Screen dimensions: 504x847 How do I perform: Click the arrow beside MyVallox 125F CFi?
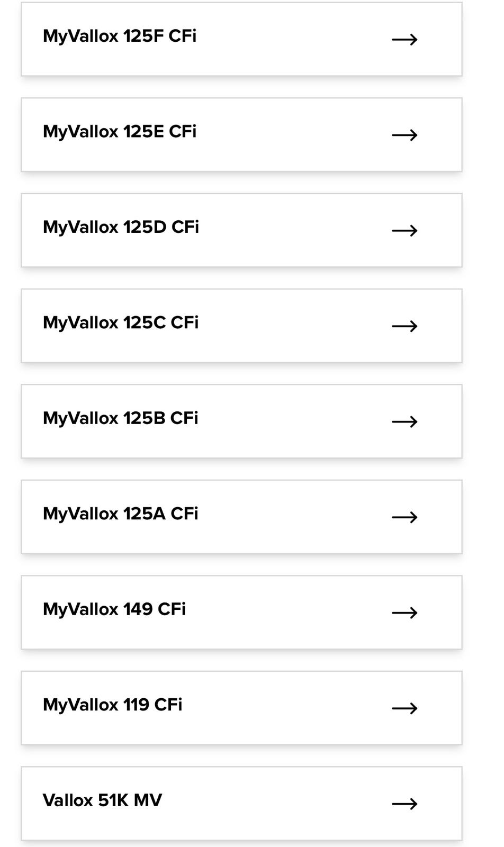404,39
